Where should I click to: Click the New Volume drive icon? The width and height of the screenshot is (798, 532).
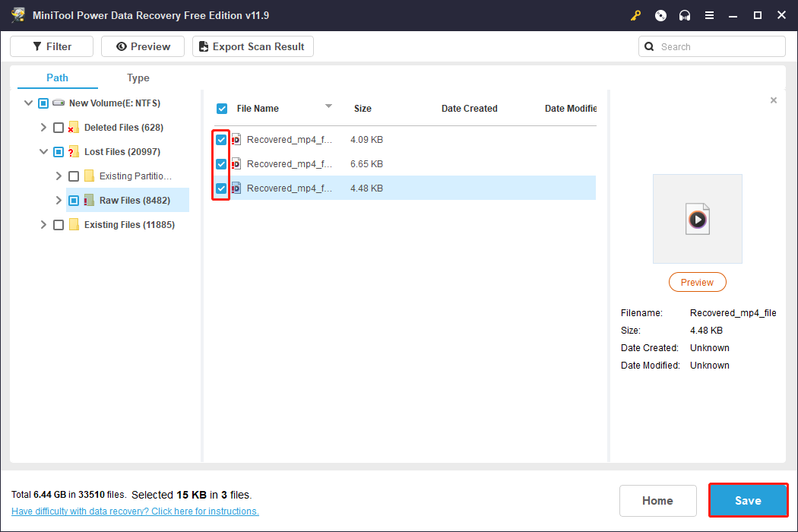pos(59,103)
